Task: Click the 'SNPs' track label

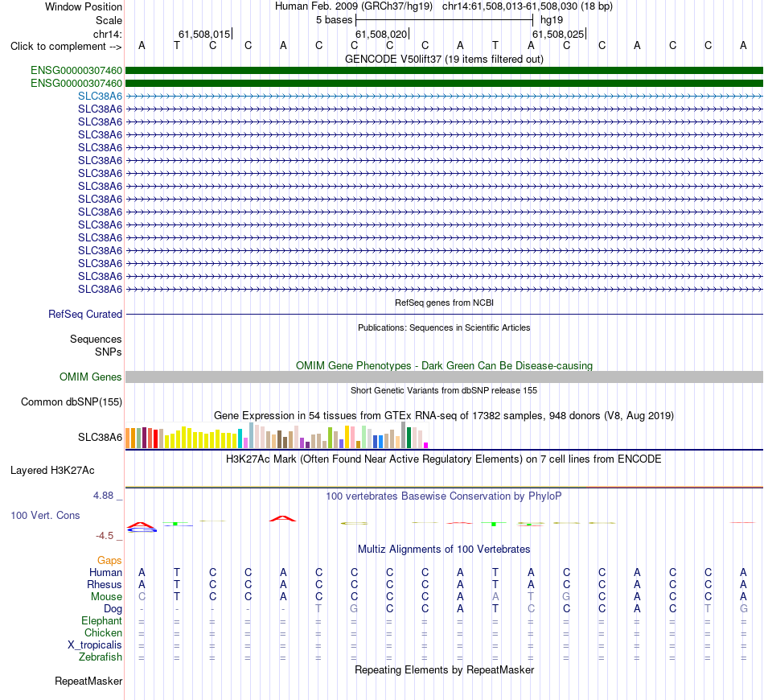Action: click(109, 352)
